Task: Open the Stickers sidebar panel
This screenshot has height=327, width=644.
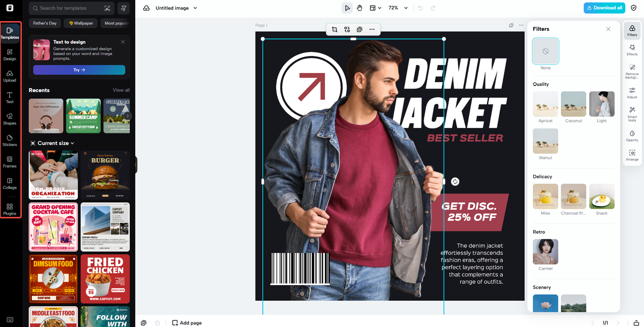Action: [x=10, y=141]
